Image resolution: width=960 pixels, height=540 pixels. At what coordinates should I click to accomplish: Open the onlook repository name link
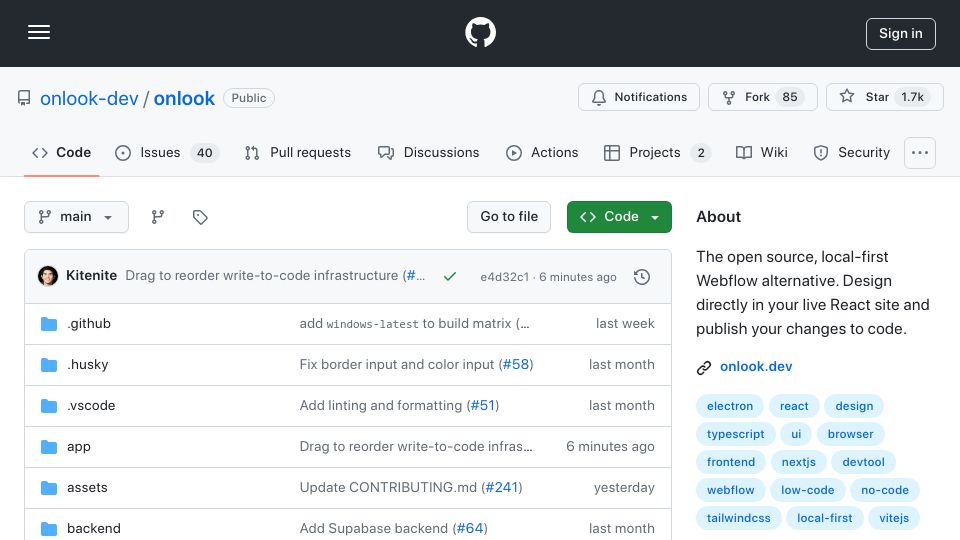[x=184, y=98]
